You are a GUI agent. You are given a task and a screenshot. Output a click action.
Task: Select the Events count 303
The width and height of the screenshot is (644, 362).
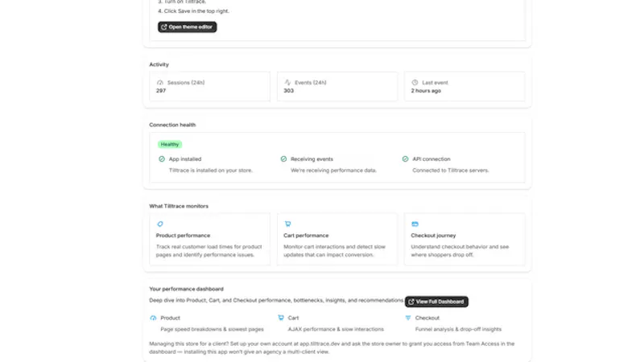[x=288, y=91]
